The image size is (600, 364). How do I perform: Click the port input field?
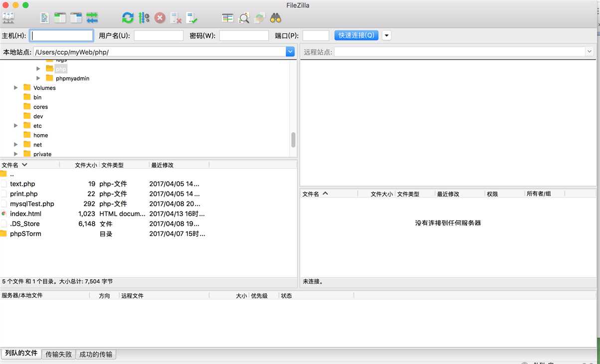(316, 35)
